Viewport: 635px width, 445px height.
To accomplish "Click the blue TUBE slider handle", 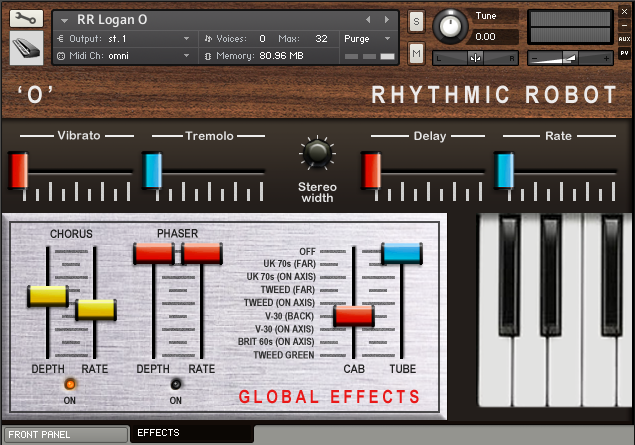I will (x=402, y=253).
